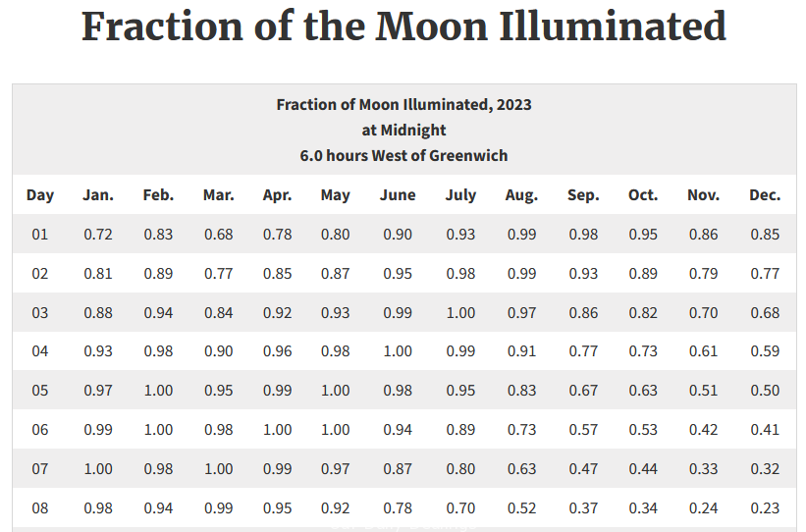The image size is (806, 532).
Task: Select July's day 03 value 1.00
Action: [460, 313]
